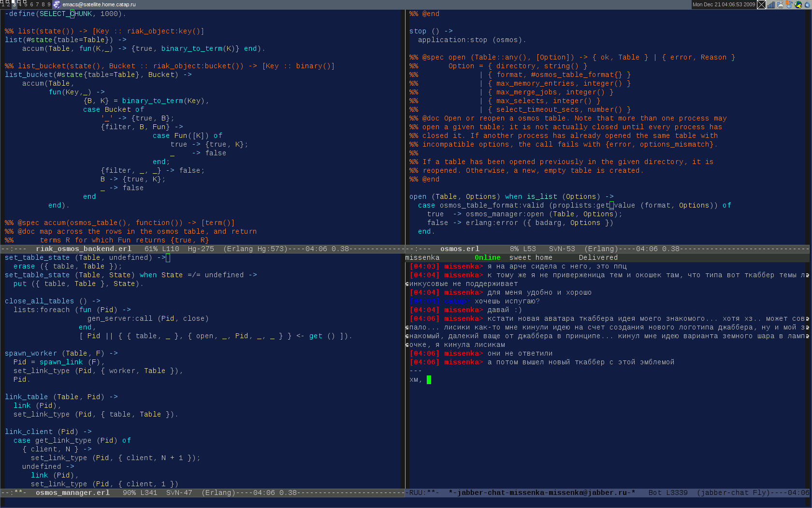Click the jabber-chat buffer name in mode line

coord(542,493)
